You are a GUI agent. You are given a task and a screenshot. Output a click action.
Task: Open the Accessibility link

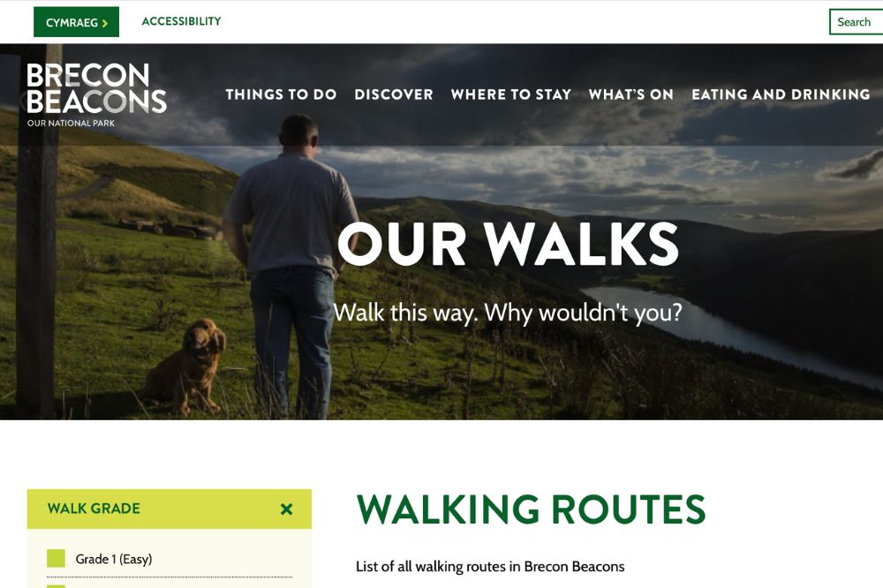coord(181,21)
